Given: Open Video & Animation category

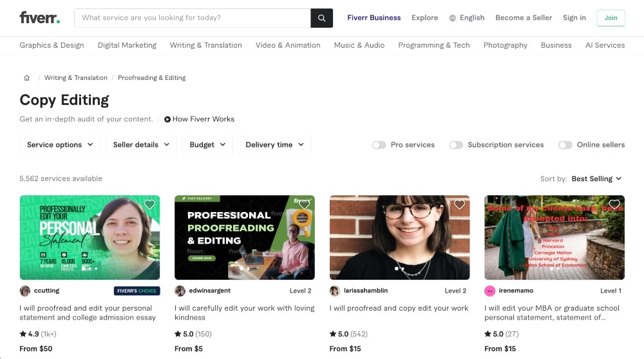Looking at the screenshot, I should click(x=288, y=45).
